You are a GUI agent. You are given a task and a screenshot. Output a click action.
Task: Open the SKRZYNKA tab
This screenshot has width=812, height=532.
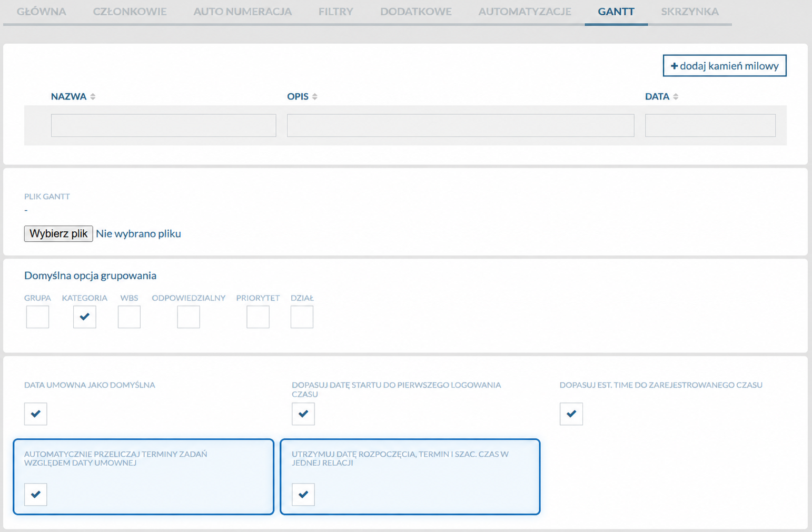(x=690, y=12)
